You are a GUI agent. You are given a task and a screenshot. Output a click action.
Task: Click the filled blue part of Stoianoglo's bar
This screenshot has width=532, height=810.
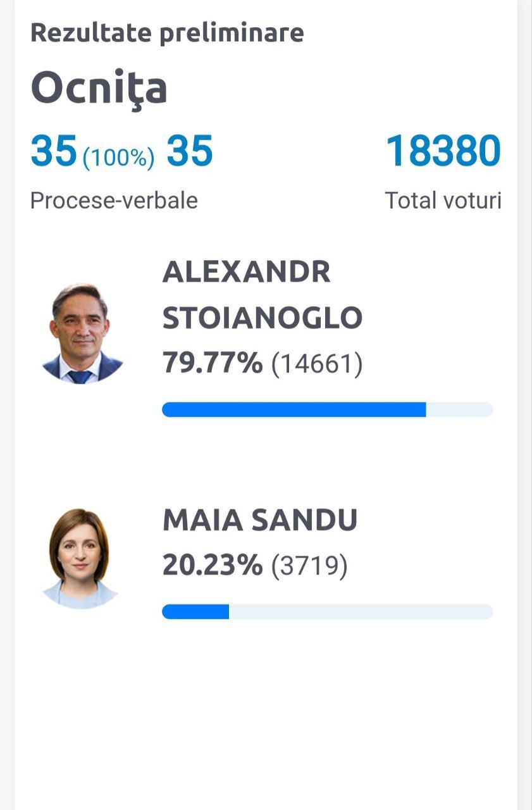pyautogui.click(x=294, y=409)
